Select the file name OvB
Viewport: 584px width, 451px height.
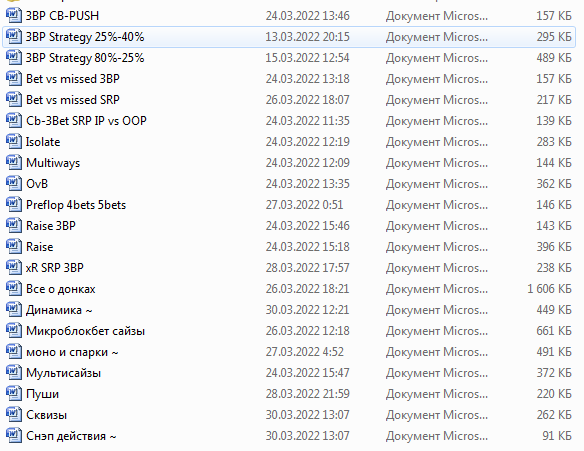tap(37, 184)
